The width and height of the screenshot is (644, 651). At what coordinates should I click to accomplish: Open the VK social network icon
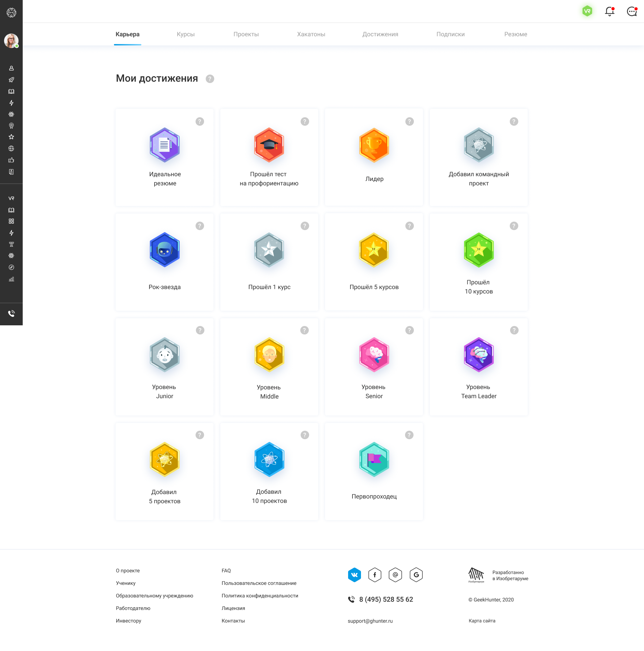coord(354,575)
